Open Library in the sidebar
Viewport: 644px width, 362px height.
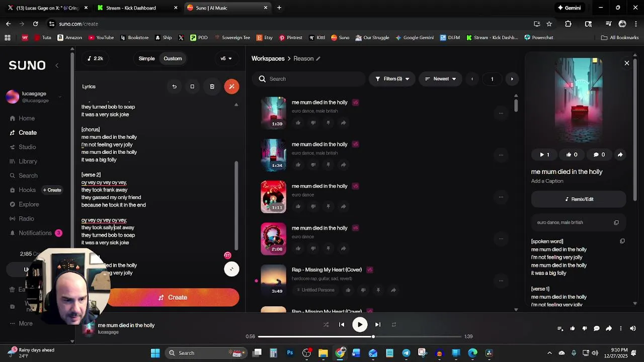click(x=23, y=161)
